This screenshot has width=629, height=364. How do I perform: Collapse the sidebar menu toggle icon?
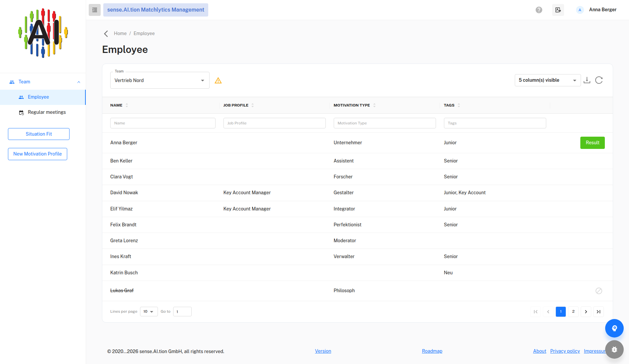[x=95, y=10]
